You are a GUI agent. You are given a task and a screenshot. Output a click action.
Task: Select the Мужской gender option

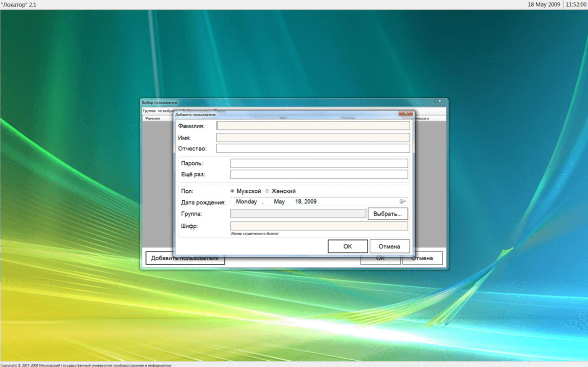pyautogui.click(x=246, y=191)
